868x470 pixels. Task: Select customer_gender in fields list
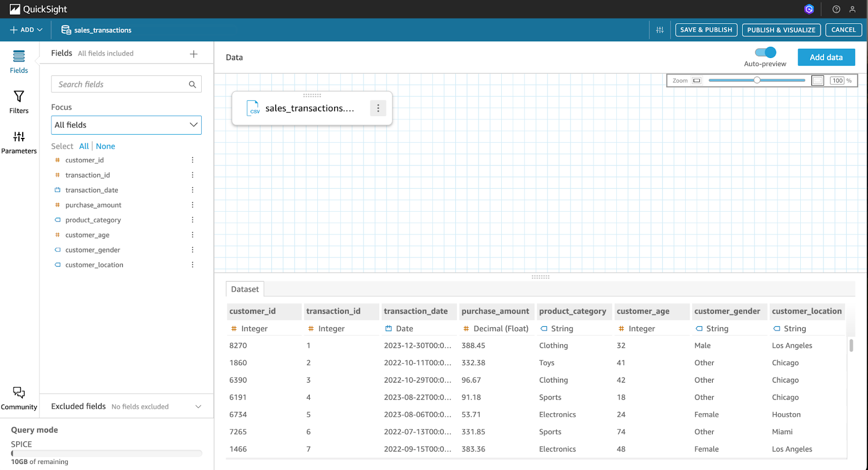point(93,250)
